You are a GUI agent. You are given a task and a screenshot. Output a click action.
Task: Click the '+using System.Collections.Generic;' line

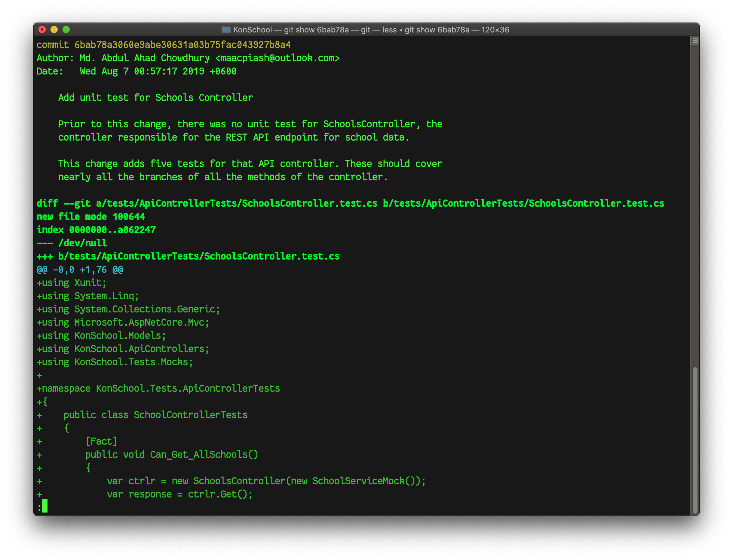tap(128, 309)
